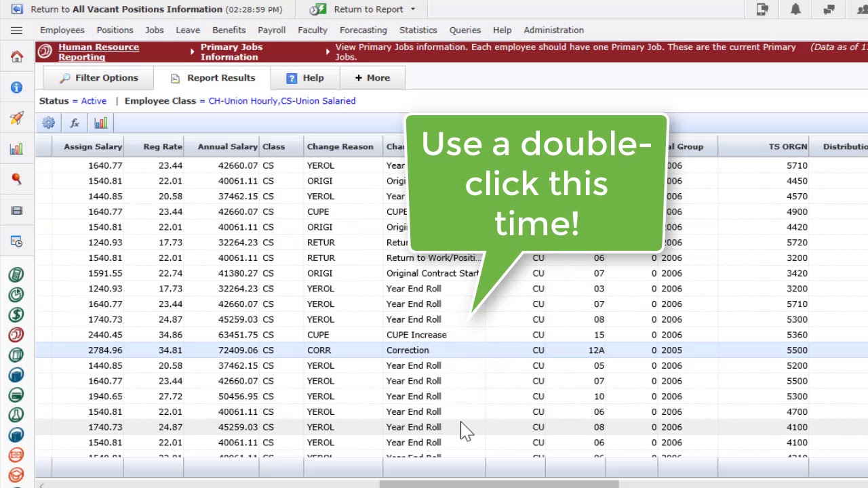
Task: Open the Faculty menu
Action: point(313,30)
